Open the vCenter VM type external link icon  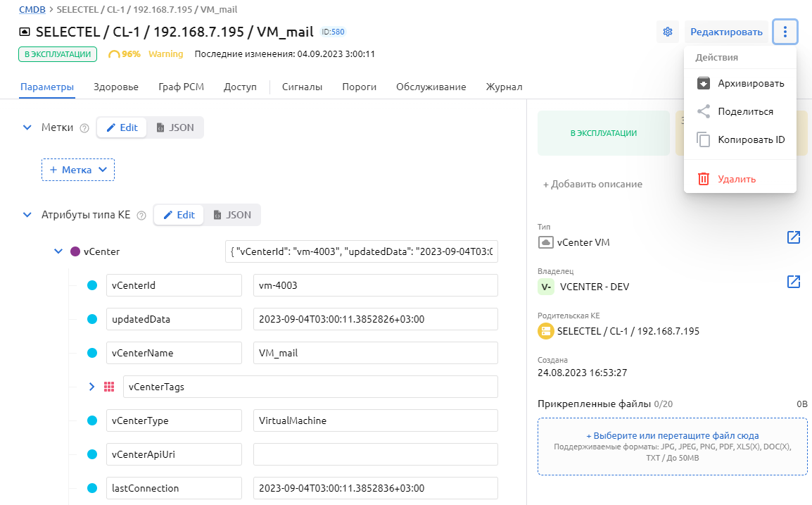793,237
